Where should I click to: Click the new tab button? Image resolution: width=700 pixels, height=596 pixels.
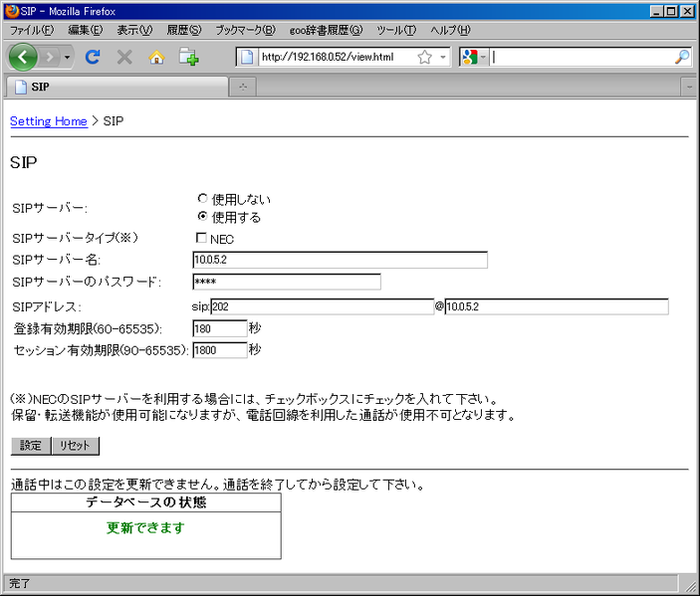pyautogui.click(x=242, y=87)
